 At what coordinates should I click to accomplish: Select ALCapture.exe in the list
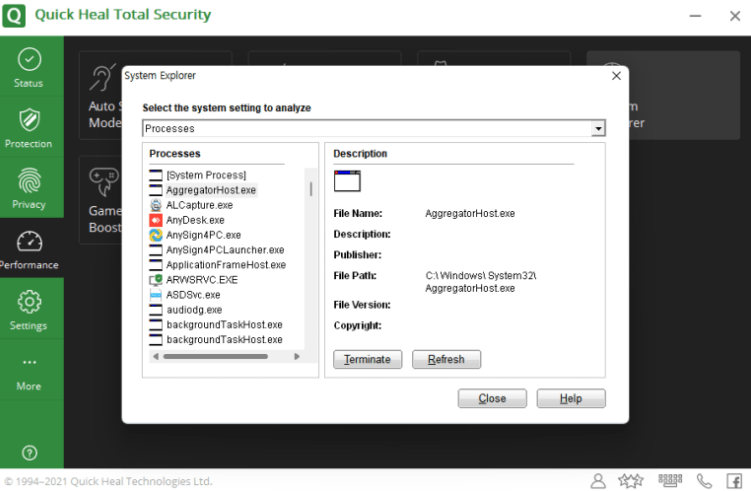(199, 205)
